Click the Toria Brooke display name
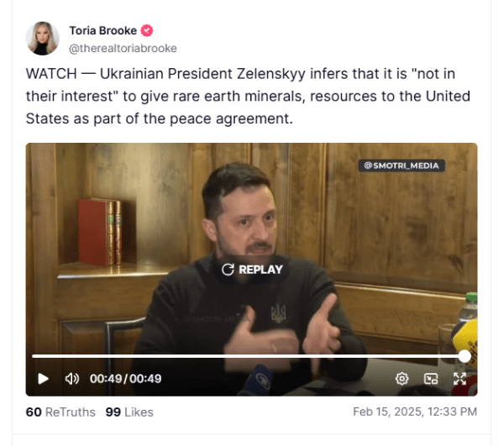The height and width of the screenshot is (446, 504). point(102,30)
